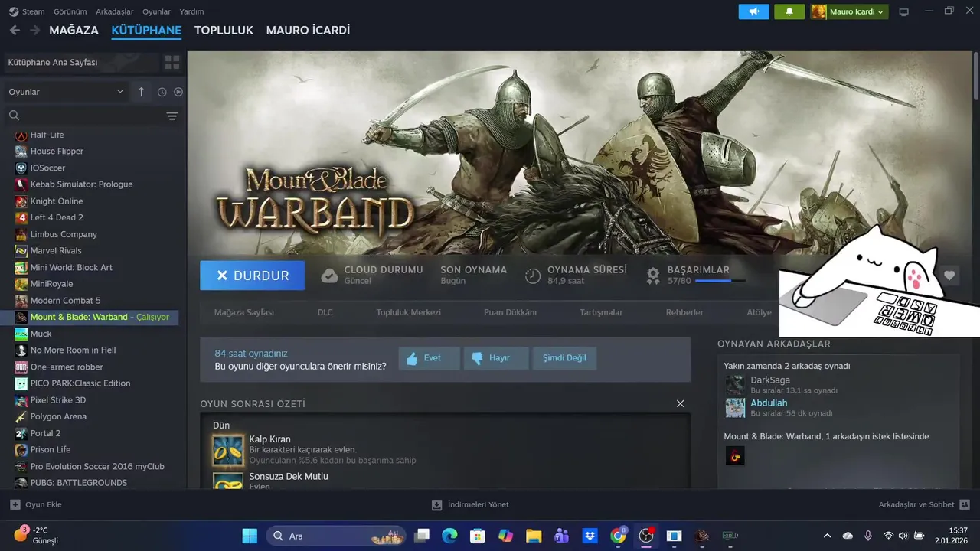This screenshot has width=980, height=551.
Task: Open Arkadaşlar ve Sohbet panel
Action: click(x=924, y=504)
